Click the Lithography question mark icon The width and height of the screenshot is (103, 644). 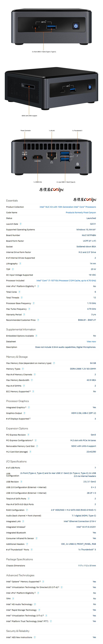tap(20, 264)
